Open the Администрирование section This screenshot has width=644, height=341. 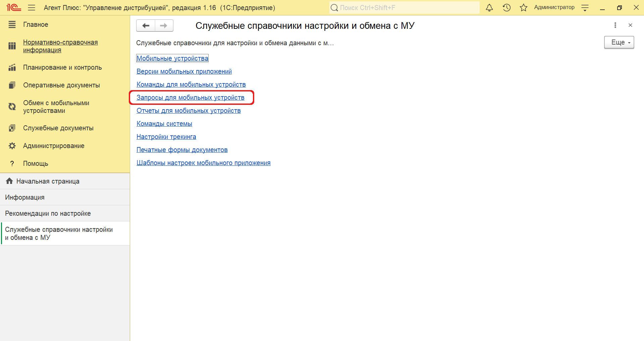pos(54,146)
